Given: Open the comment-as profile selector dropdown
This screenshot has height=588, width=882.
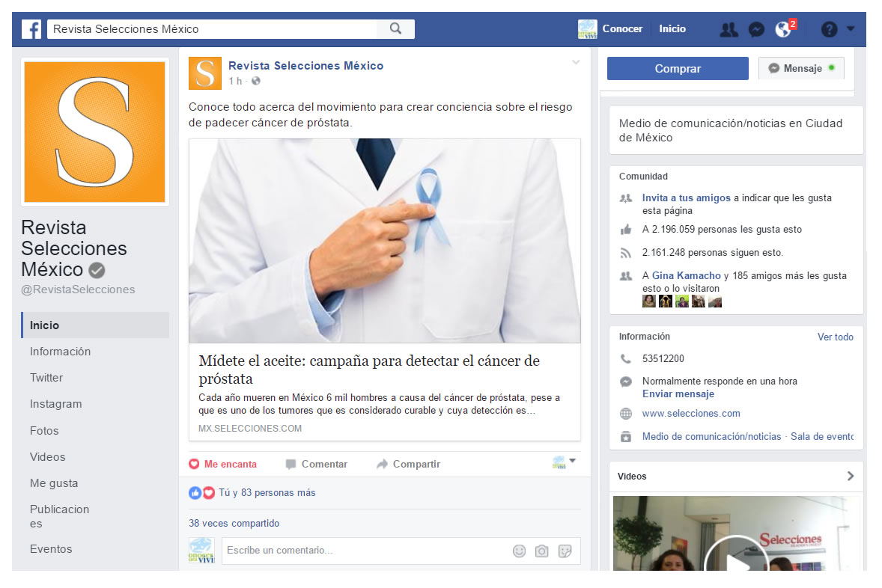Looking at the screenshot, I should click(564, 462).
